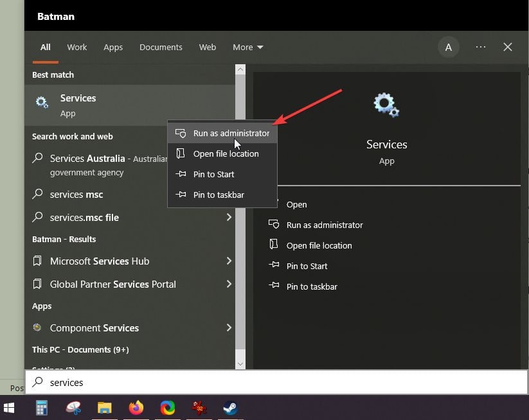Choose Run as administrator in the context menu
Viewport: 529px width, 420px height.
click(222, 133)
